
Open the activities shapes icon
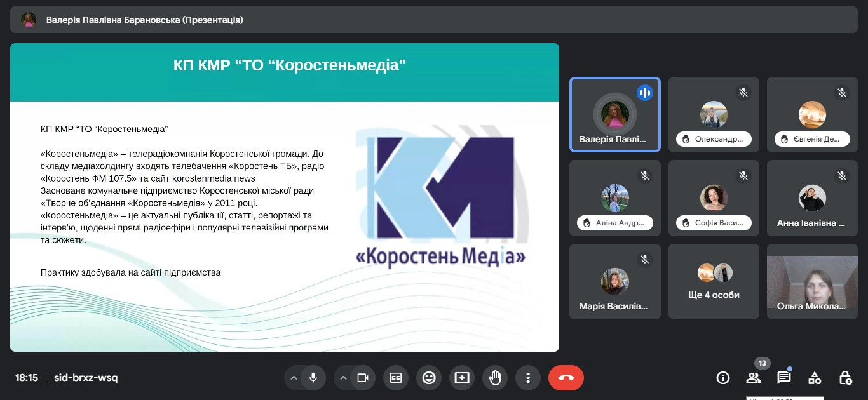tap(815, 378)
